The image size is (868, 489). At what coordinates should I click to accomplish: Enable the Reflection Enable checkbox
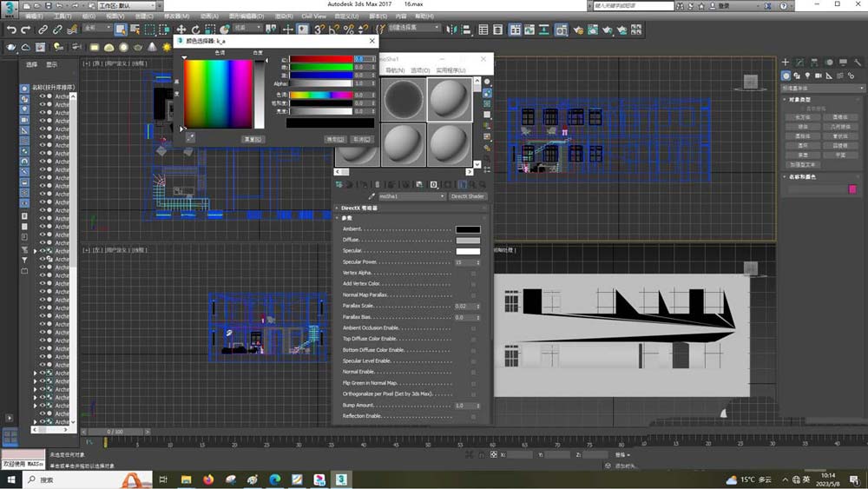pyautogui.click(x=473, y=416)
